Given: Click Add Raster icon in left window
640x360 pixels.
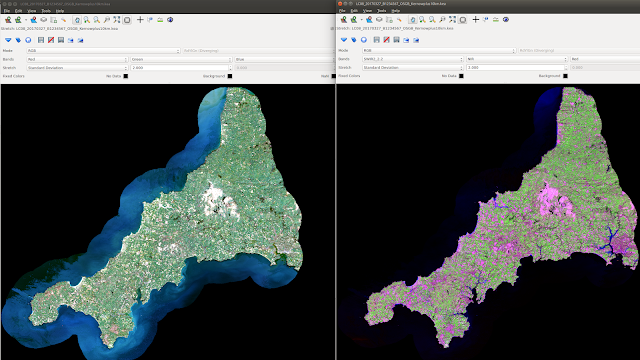Looking at the screenshot, I should (8, 20).
